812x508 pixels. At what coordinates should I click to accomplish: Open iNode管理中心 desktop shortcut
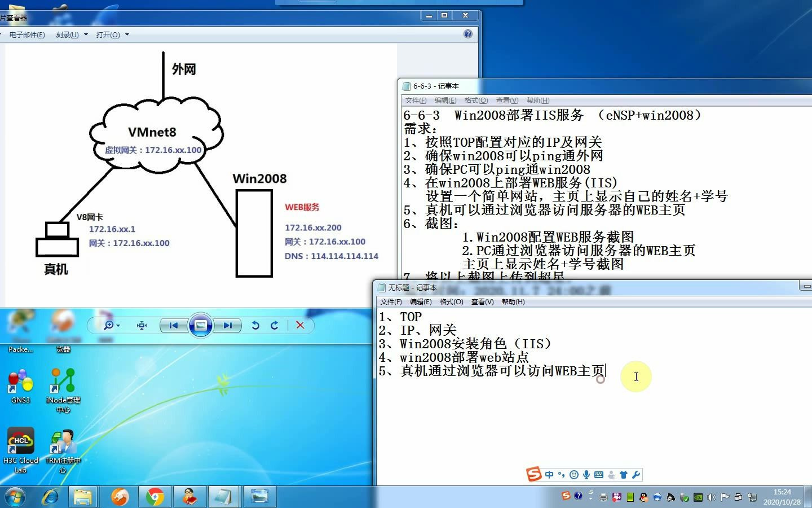coord(63,390)
